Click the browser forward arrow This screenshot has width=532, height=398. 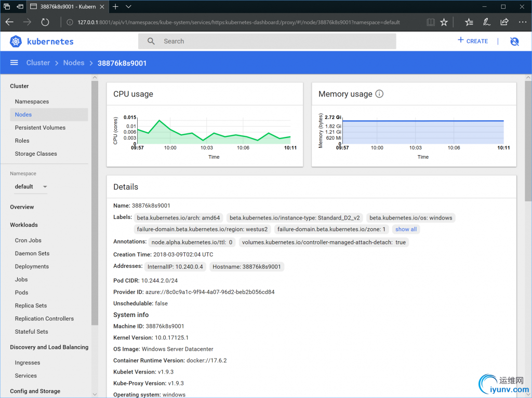pyautogui.click(x=27, y=22)
